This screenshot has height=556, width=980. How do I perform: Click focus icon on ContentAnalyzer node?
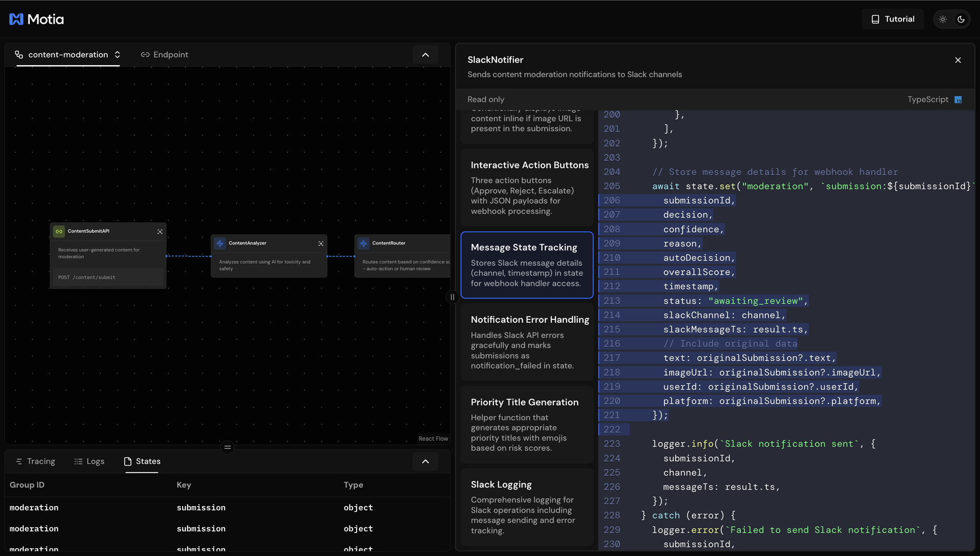tap(321, 243)
